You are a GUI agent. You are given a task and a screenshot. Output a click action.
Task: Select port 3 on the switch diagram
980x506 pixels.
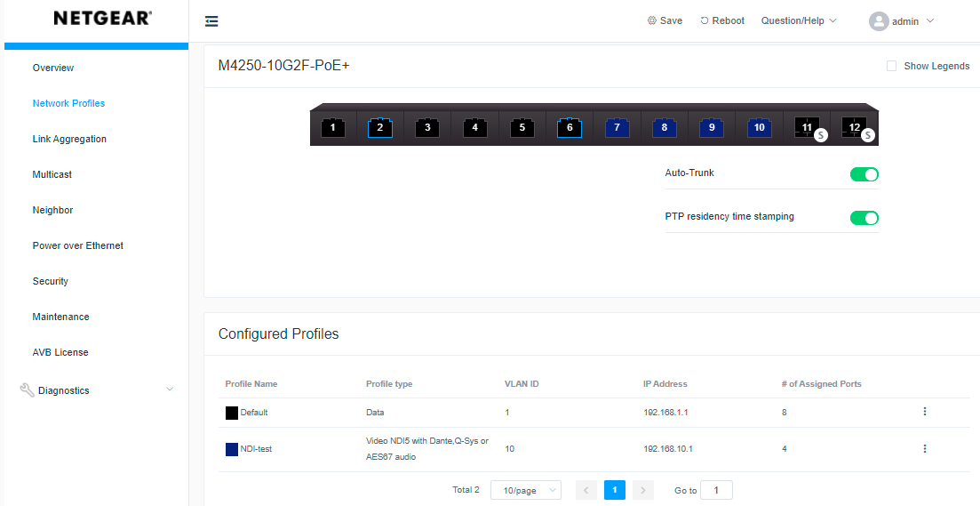[x=427, y=127]
